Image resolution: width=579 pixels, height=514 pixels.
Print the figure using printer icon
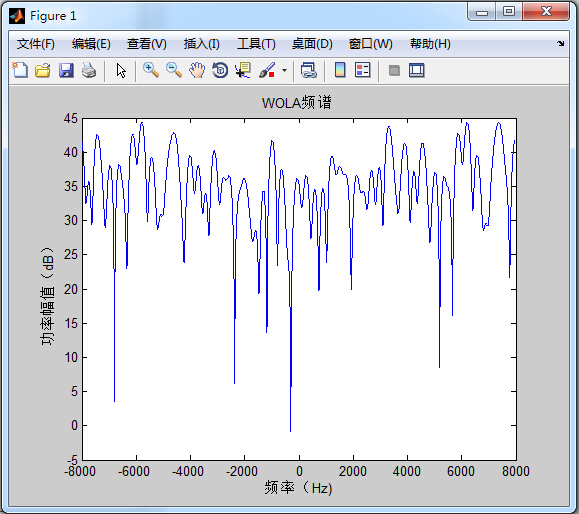click(89, 70)
